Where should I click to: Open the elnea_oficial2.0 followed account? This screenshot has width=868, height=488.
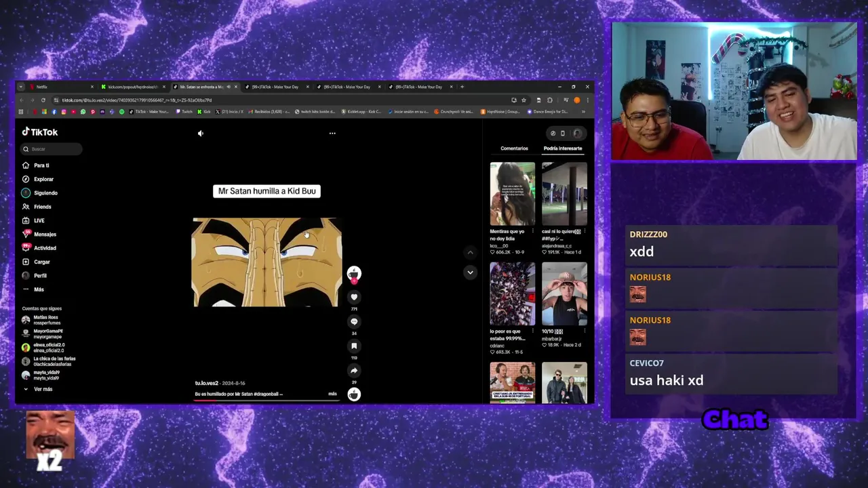click(43, 348)
